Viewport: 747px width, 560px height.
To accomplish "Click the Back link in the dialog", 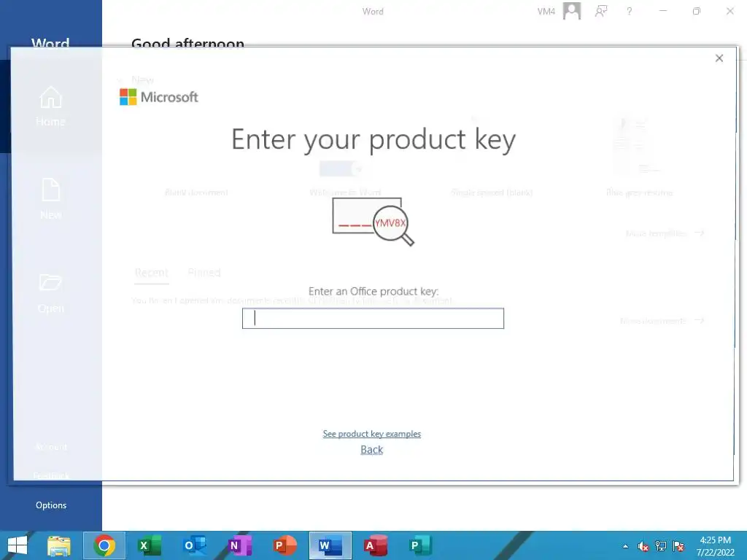I will coord(371,449).
